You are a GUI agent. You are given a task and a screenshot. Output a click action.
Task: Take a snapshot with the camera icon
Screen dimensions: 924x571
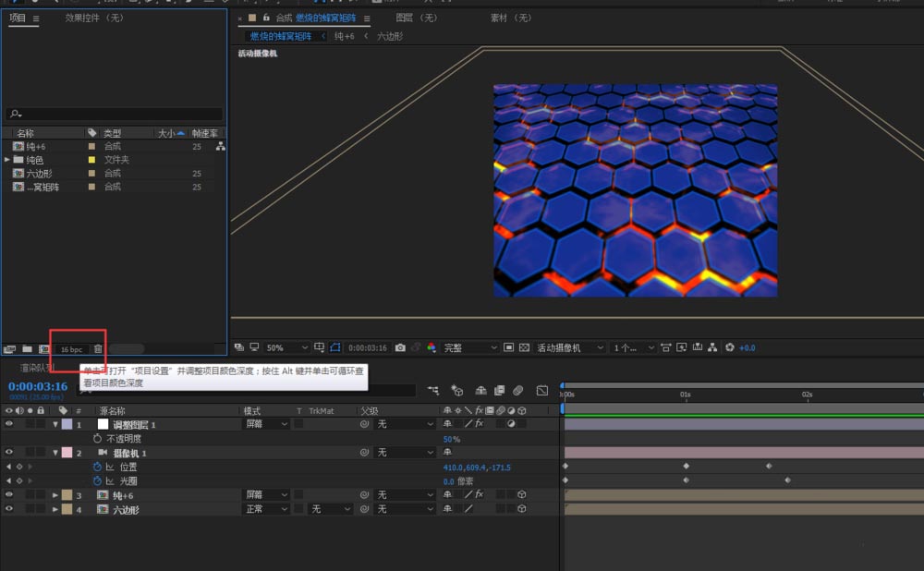point(400,347)
